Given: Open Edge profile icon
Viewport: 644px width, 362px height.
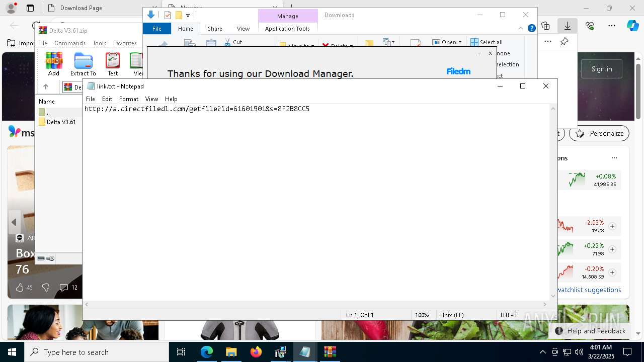Looking at the screenshot, I should point(11,8).
